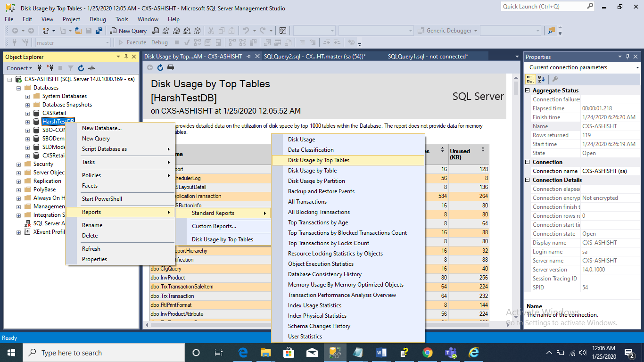Open File Explorer from the taskbar
The width and height of the screenshot is (644, 362).
(266, 353)
